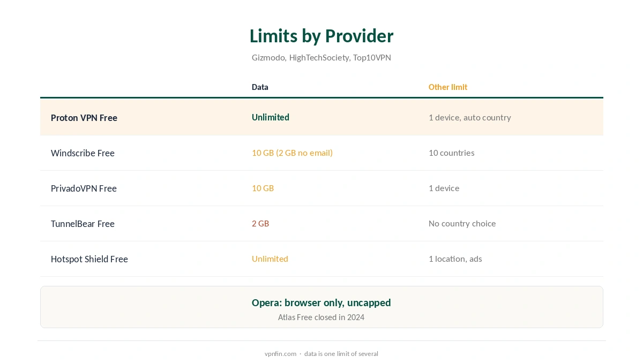Click TunnelBear's red '2 GB' value
This screenshot has width=643, height=364.
pos(260,223)
